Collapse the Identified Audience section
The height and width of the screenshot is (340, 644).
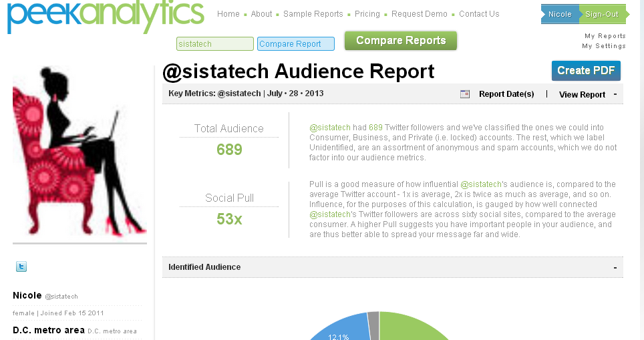(615, 267)
